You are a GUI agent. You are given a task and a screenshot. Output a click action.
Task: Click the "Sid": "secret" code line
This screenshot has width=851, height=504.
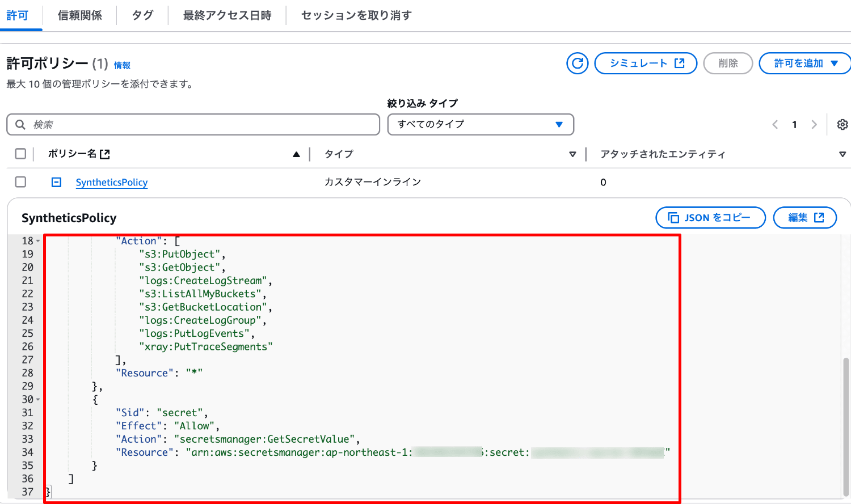pos(162,413)
